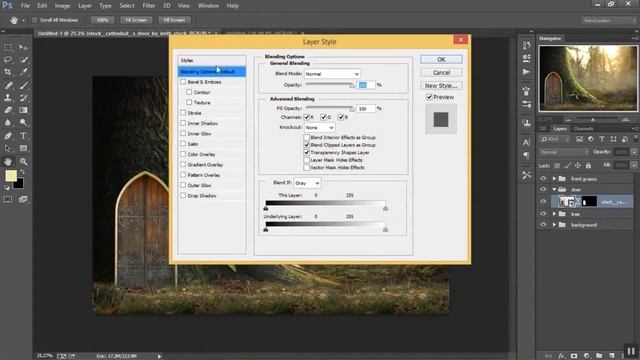Click the Opacity input field in dialog
Viewport: 640px width, 360px height.
366,85
